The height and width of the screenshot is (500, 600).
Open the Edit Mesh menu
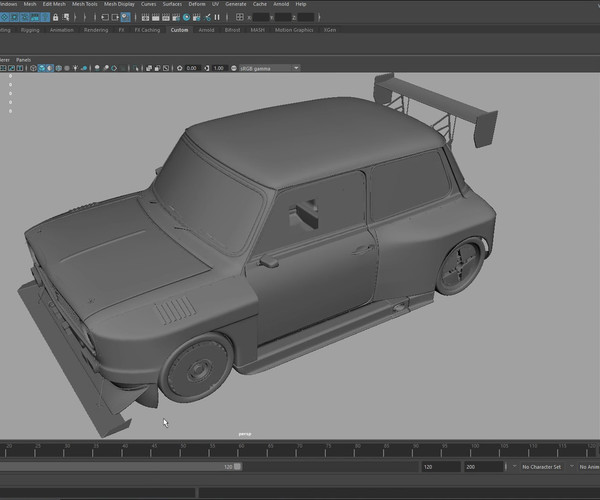[x=54, y=4]
